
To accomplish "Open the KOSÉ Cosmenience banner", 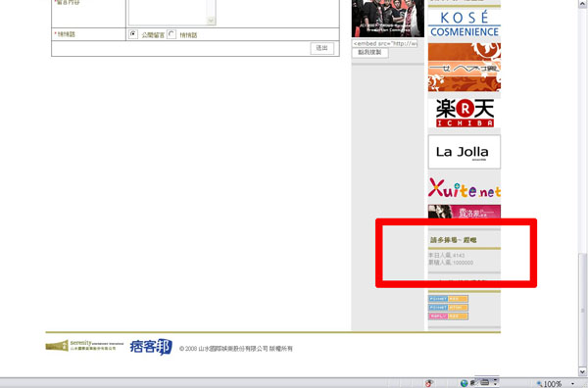I will 465,24.
